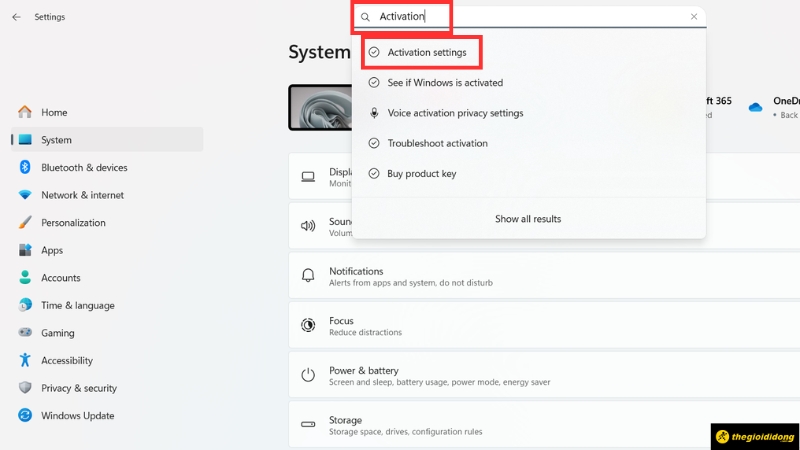The width and height of the screenshot is (800, 450).
Task: Click the Accounts person icon
Action: coord(24,277)
